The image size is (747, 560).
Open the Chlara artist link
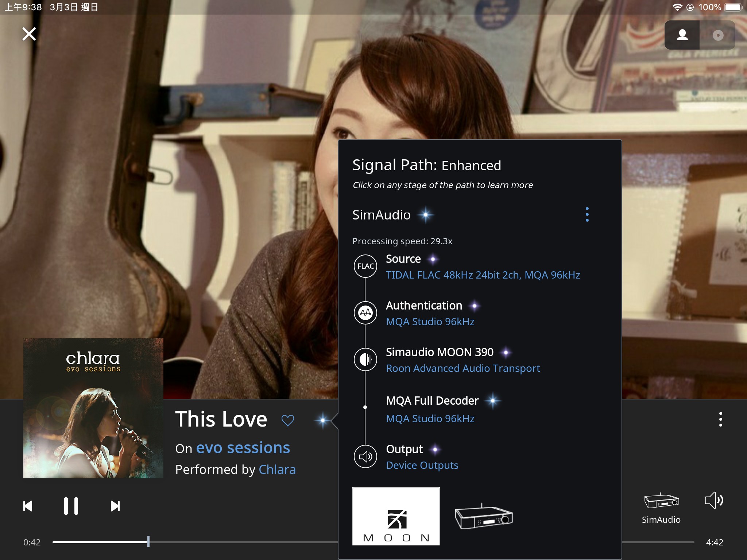[x=277, y=470]
